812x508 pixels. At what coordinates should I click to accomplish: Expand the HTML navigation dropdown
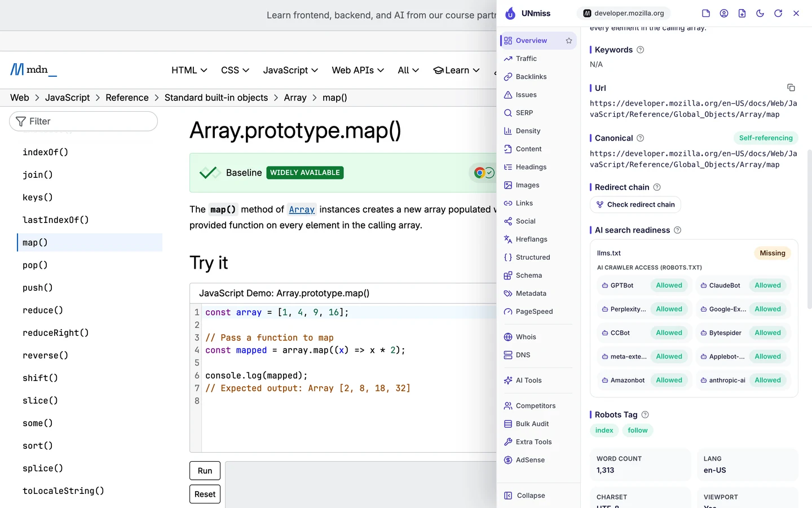pos(189,70)
